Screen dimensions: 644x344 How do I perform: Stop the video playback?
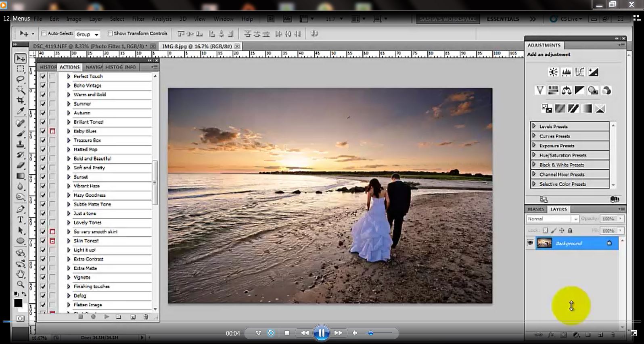pyautogui.click(x=287, y=333)
